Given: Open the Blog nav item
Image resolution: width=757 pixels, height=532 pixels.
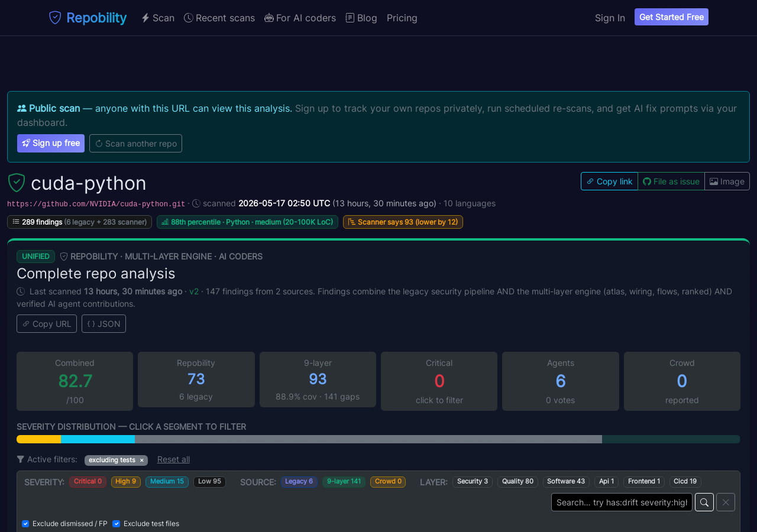Looking at the screenshot, I should [x=361, y=18].
